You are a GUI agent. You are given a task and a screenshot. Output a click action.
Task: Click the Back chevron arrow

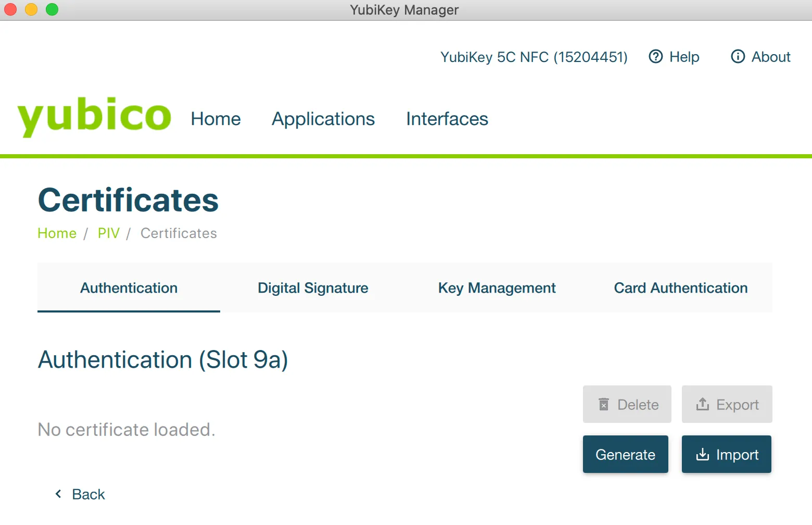(x=58, y=494)
